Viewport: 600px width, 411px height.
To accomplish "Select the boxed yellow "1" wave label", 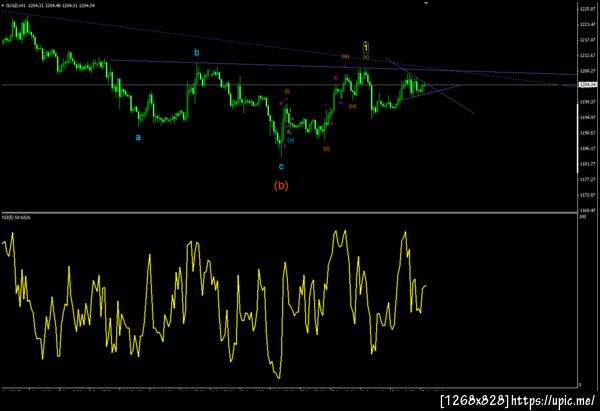I will (366, 47).
